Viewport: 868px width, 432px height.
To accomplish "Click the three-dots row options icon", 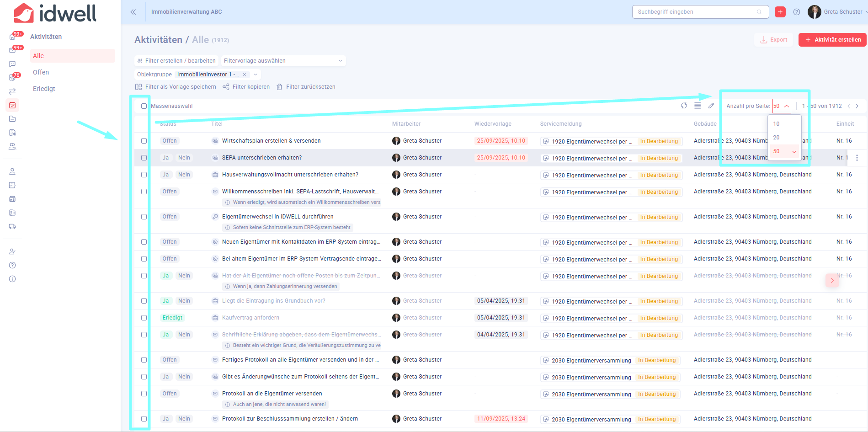I will pos(857,158).
